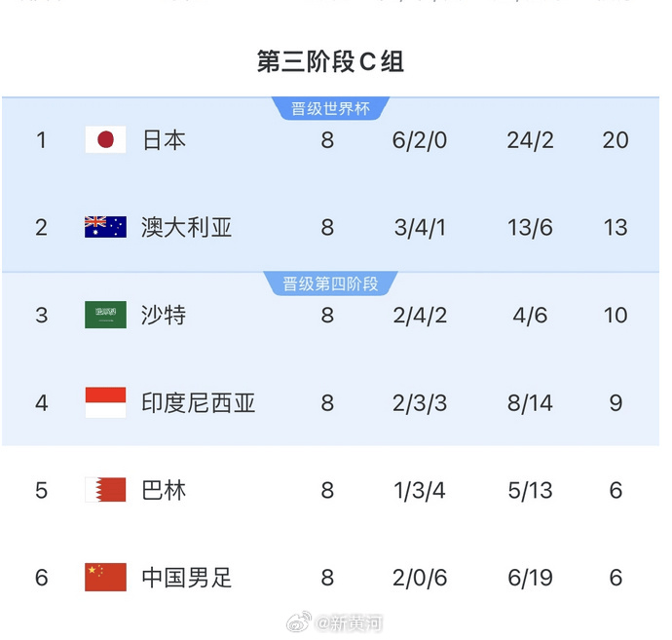Click the Saudi Arabia flag icon
This screenshot has height=640, width=672.
[x=105, y=316]
